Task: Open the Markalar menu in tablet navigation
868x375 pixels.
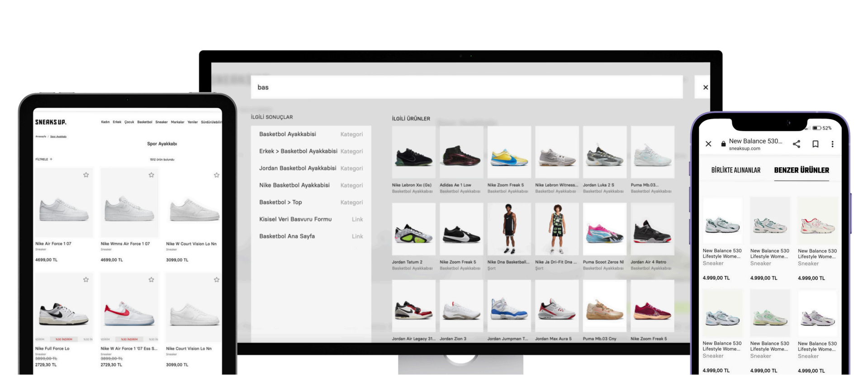Action: coord(177,122)
